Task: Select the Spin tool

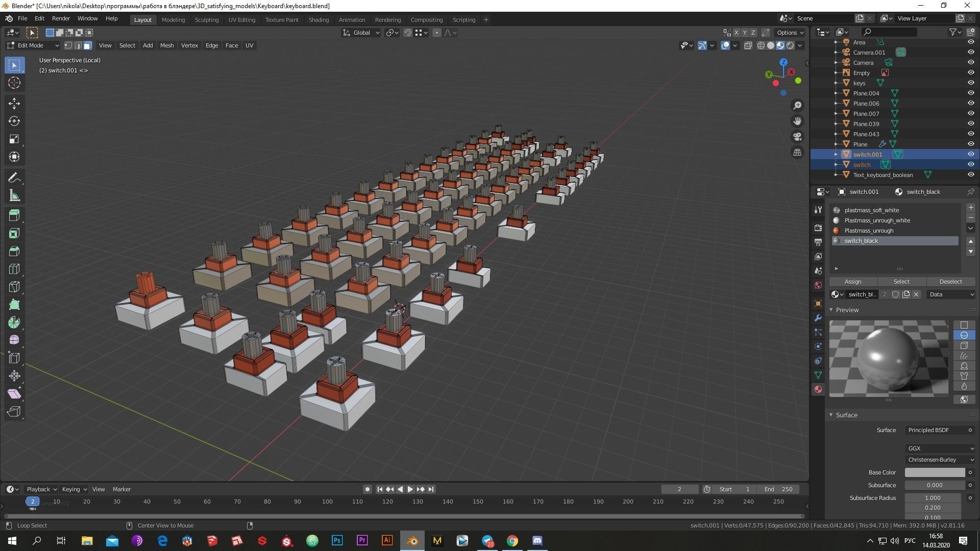Action: point(14,322)
